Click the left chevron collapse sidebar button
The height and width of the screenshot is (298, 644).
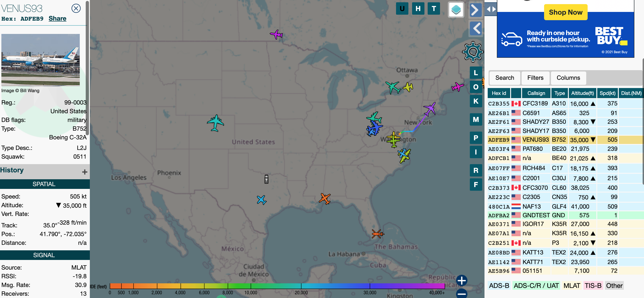pos(476,28)
